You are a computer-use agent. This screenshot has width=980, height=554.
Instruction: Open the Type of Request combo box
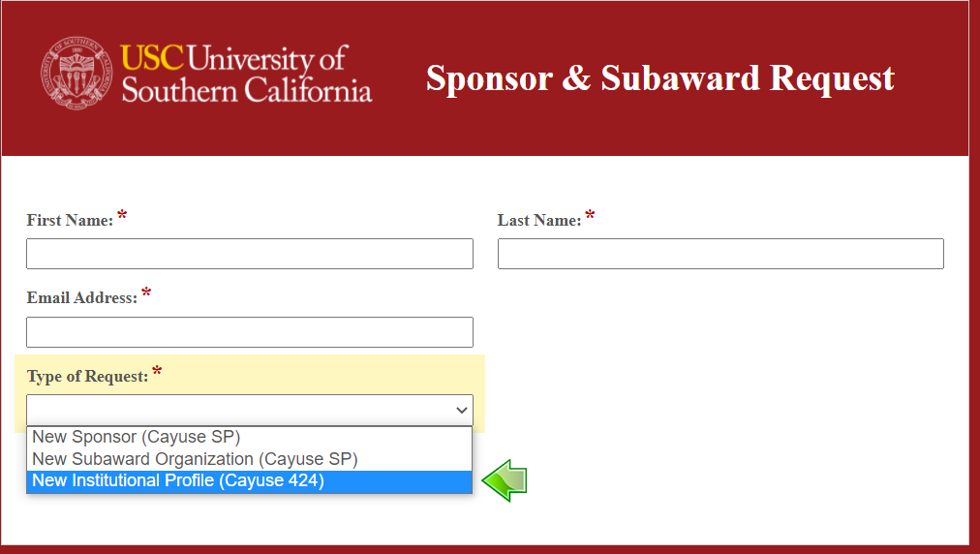[x=250, y=411]
